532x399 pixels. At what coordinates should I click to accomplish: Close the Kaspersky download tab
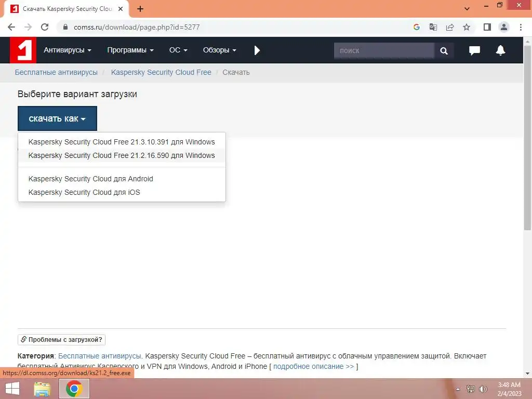121,9
